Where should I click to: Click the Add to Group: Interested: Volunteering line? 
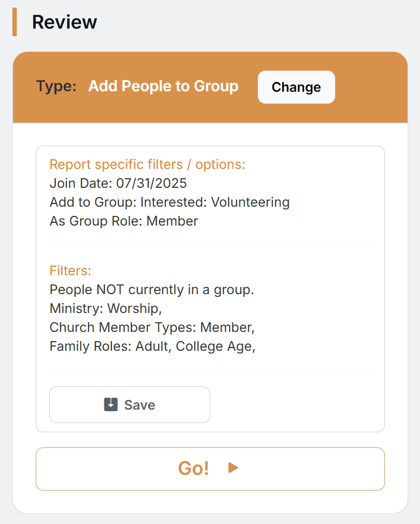(x=170, y=202)
